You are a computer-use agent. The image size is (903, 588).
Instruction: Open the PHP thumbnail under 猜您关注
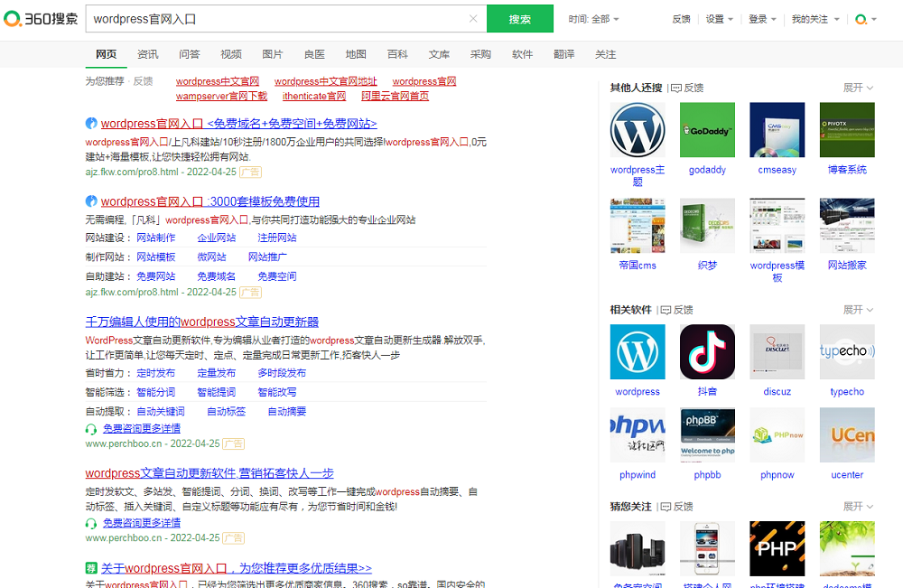777,548
